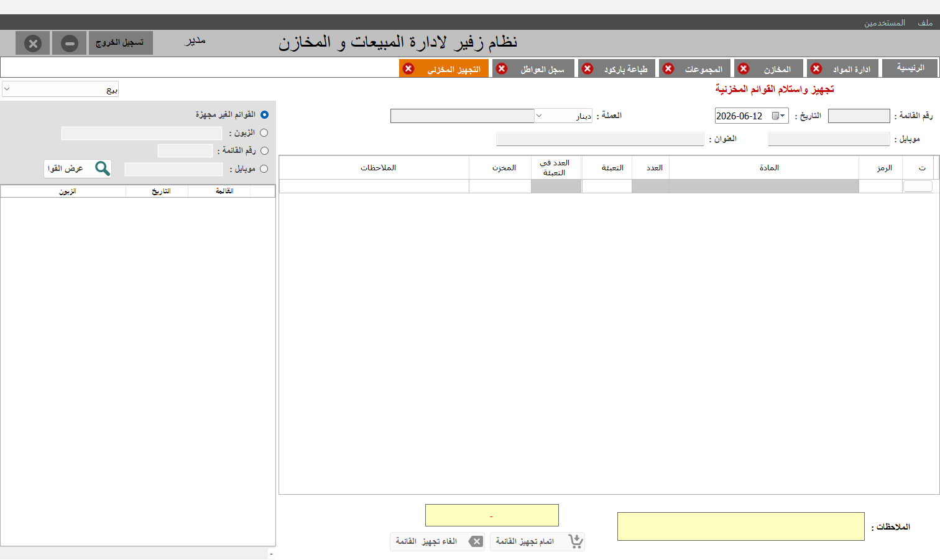The width and height of the screenshot is (940, 560).
Task: Click the gray minus minimize icon in header
Action: coord(70,44)
